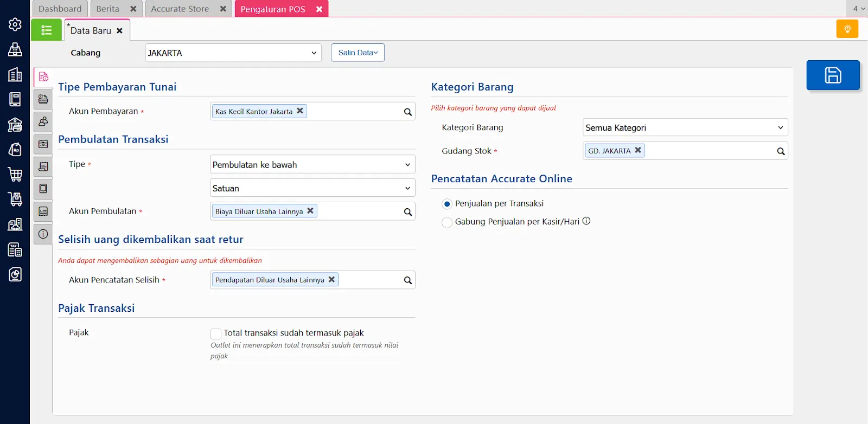Remove the Kas Kecil Kantor Jakarta tag
This screenshot has width=868, height=424.
300,111
